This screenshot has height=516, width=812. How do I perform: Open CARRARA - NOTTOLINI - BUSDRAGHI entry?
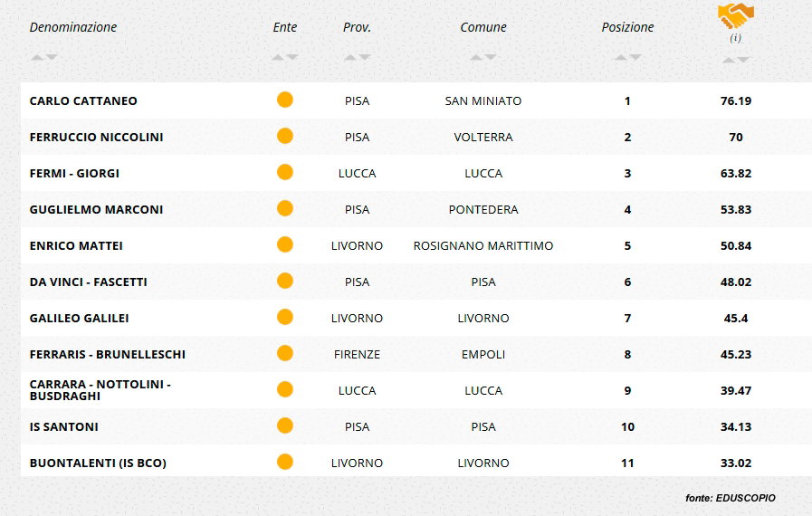pos(100,390)
